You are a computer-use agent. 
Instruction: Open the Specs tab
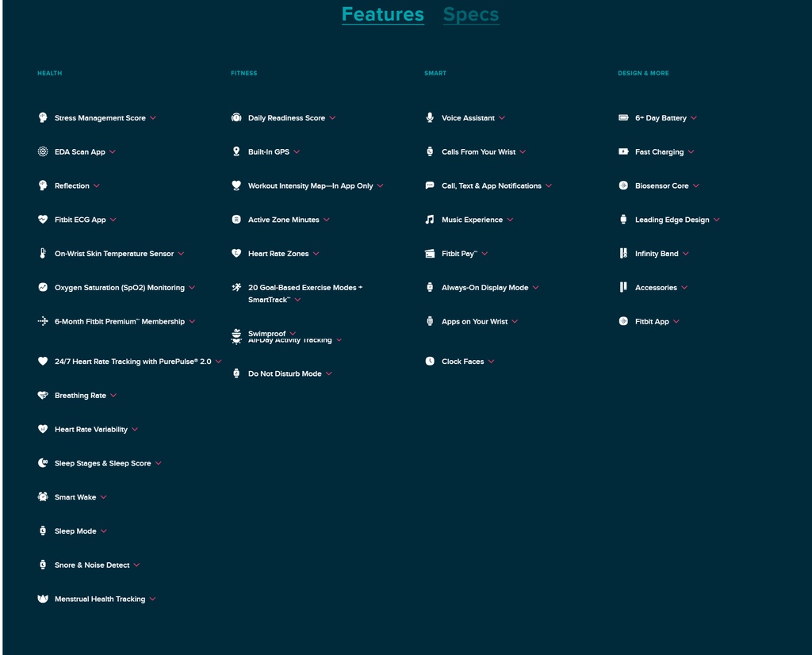click(x=471, y=14)
